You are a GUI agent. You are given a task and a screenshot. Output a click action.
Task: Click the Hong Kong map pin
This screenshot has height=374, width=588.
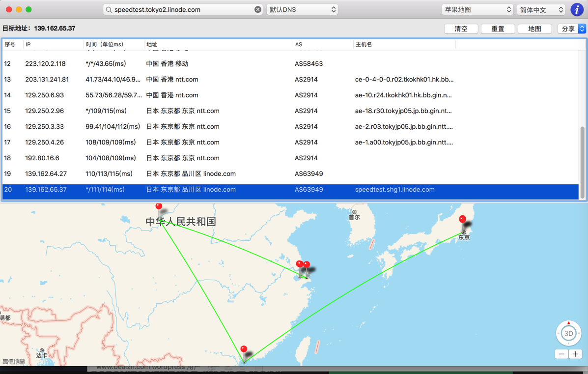tap(244, 349)
